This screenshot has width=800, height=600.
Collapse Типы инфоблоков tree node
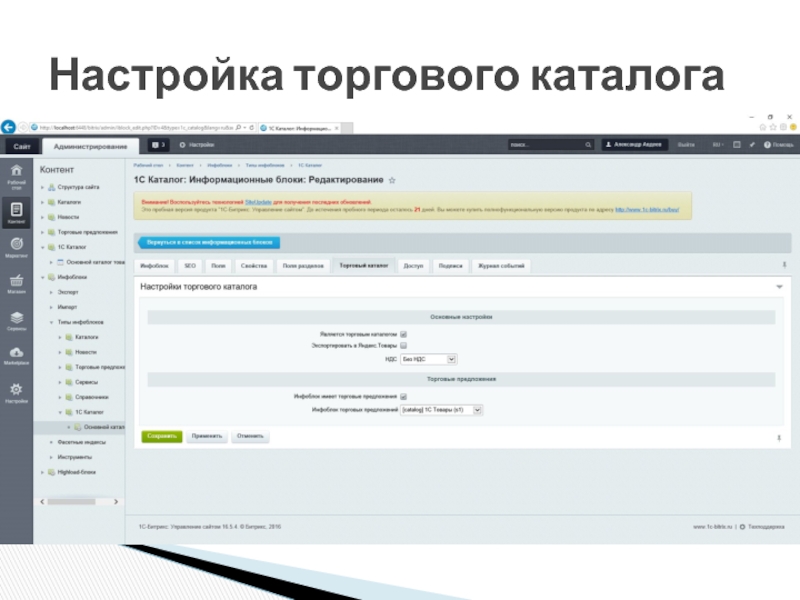[51, 322]
